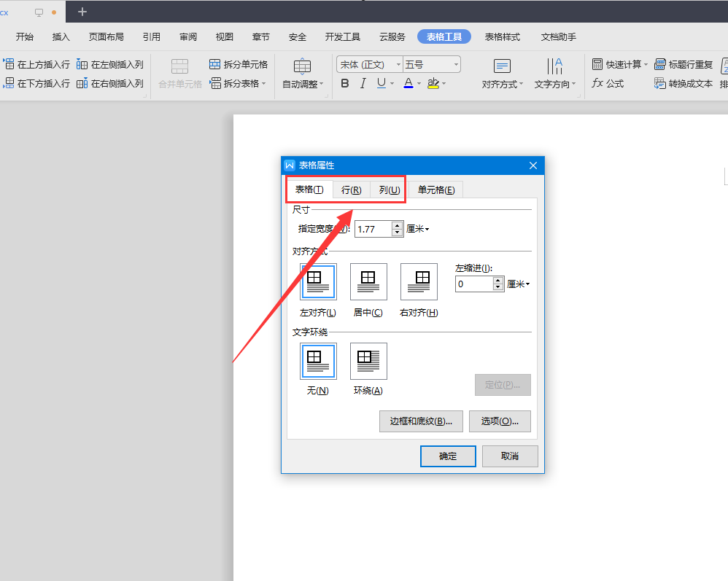The width and height of the screenshot is (728, 581).
Task: Open a new document tab with plus
Action: [x=82, y=12]
